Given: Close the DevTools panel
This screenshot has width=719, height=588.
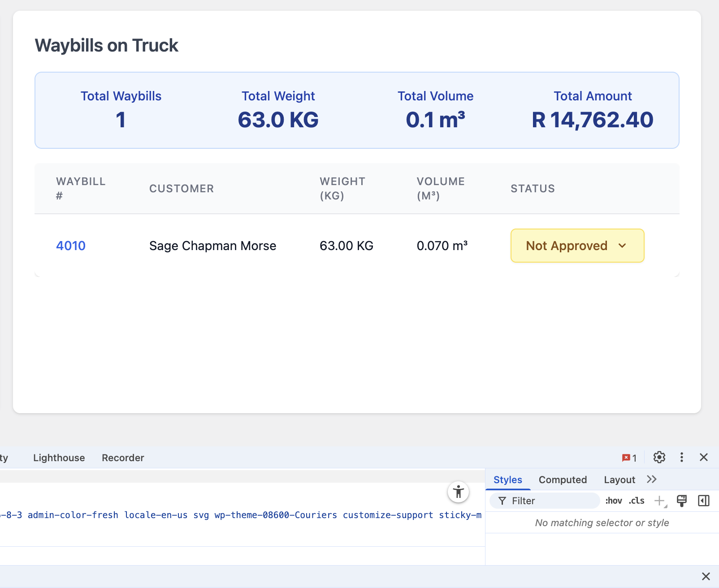Looking at the screenshot, I should (704, 457).
